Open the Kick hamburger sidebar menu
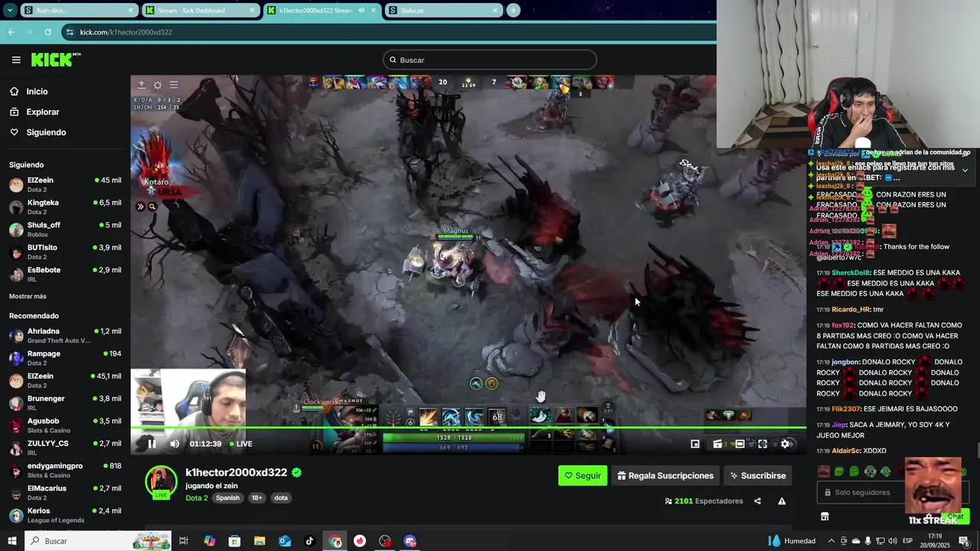 click(x=16, y=60)
